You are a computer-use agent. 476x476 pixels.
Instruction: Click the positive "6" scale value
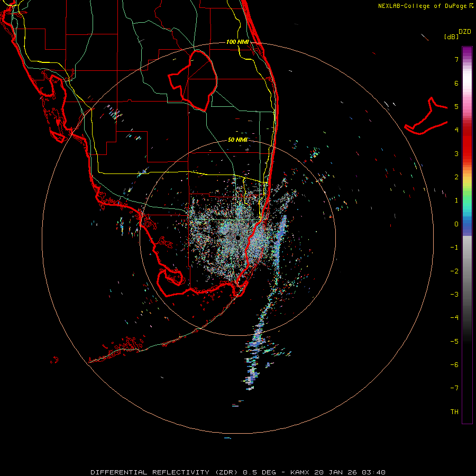coord(456,83)
